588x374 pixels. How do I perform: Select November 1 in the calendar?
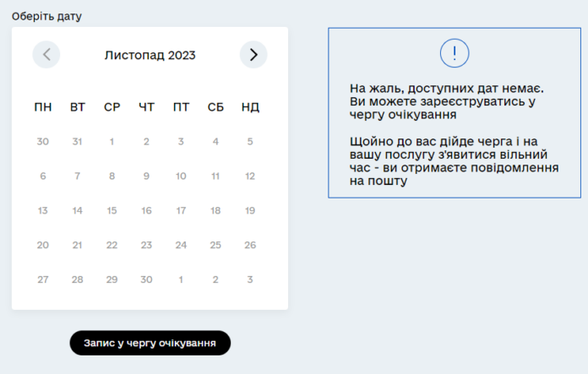coord(112,142)
